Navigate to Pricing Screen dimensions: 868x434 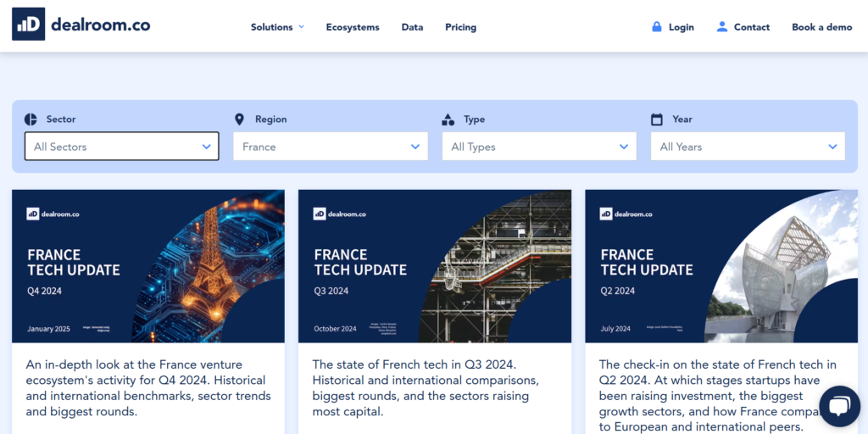tap(460, 27)
